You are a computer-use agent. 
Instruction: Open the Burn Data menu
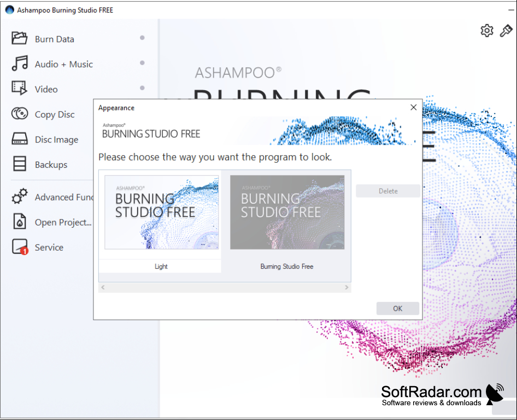55,39
